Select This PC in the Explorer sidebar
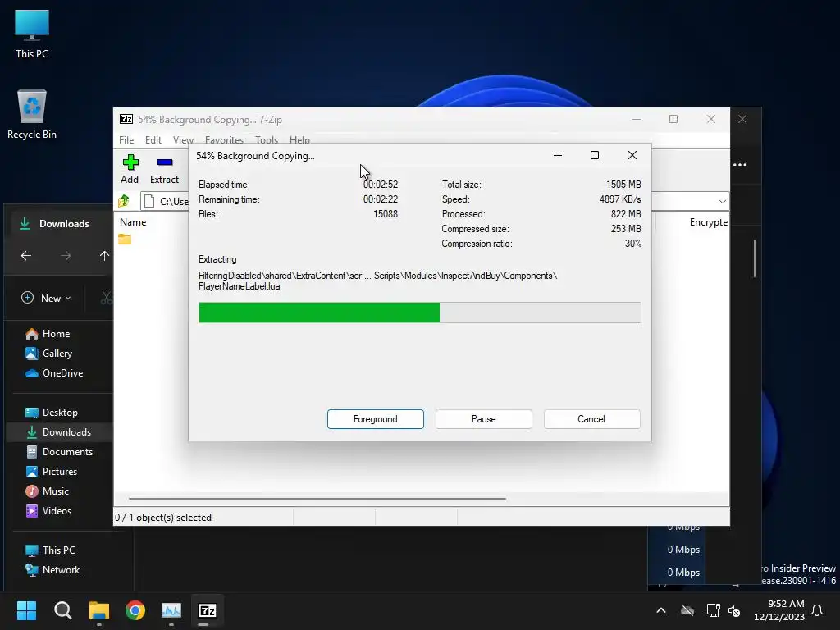Screen dimensions: 840x630 coord(59,550)
